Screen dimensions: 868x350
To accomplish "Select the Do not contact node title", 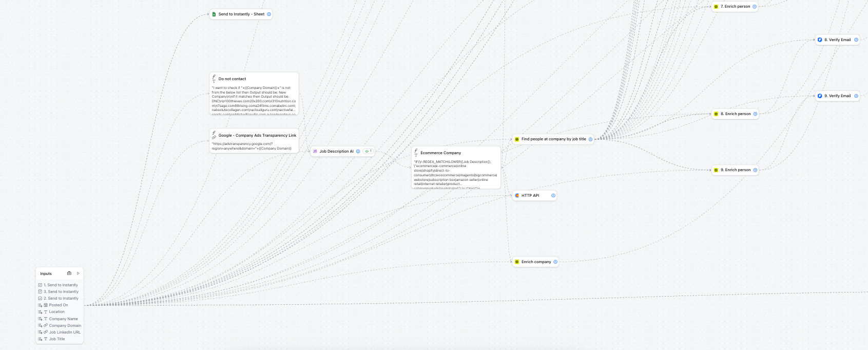I will pyautogui.click(x=232, y=79).
